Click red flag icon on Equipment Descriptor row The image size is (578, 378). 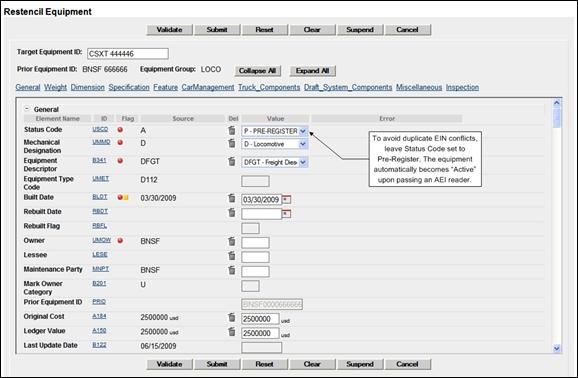(x=120, y=160)
